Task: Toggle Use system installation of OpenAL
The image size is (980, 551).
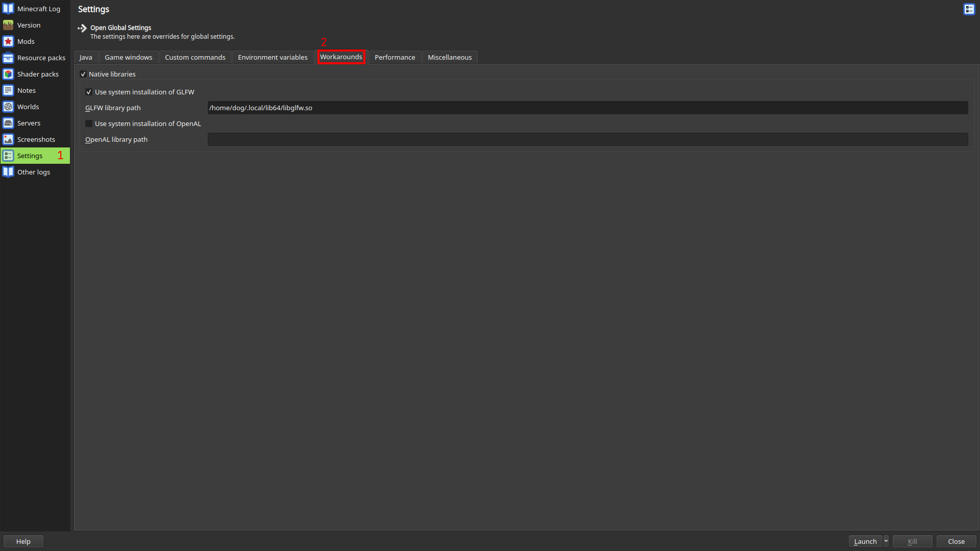Action: pyautogui.click(x=89, y=123)
